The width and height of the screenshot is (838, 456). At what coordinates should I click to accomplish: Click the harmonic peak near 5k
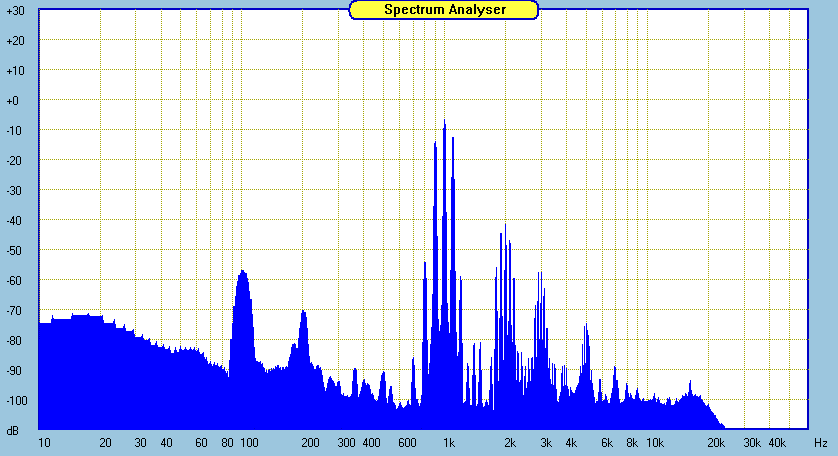587,327
